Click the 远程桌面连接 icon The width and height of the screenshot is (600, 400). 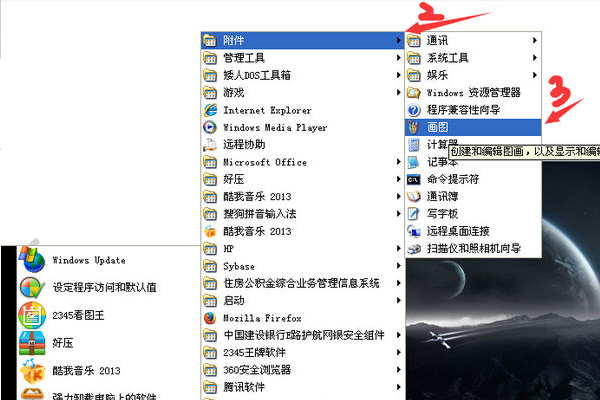pos(413,231)
